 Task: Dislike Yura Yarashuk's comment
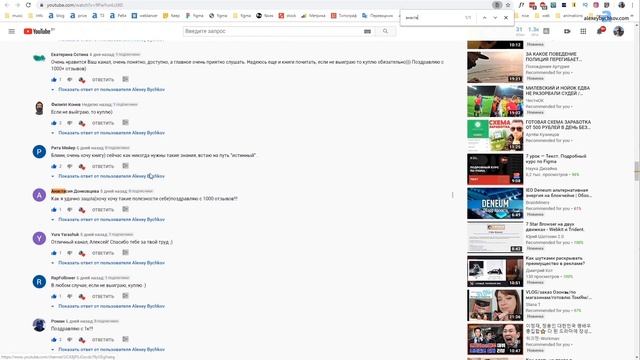coord(69,253)
